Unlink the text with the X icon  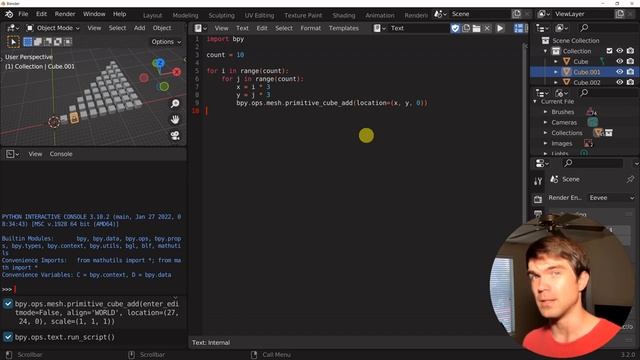(x=487, y=28)
